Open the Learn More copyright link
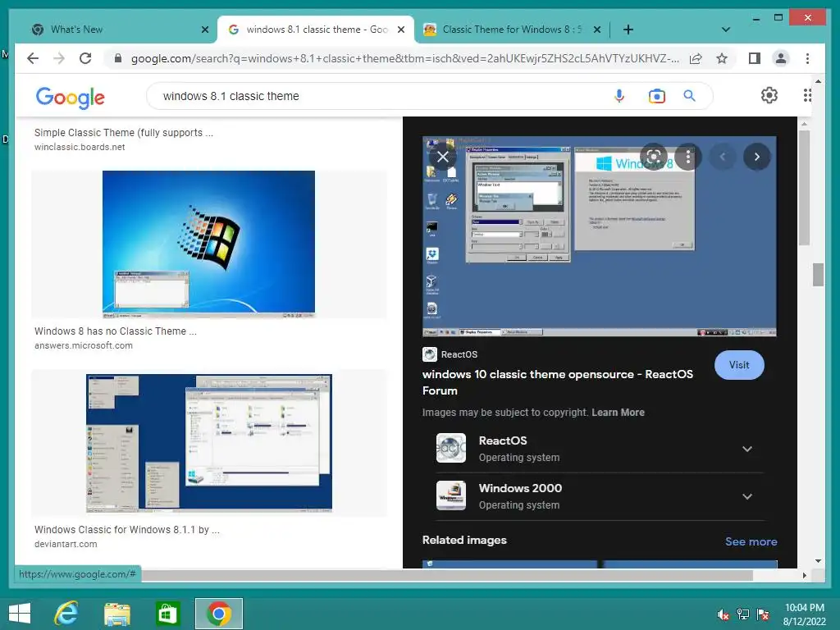The height and width of the screenshot is (630, 840). 618,413
